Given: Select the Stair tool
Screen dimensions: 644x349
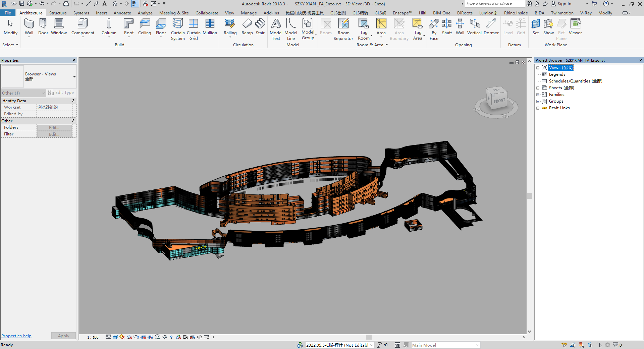Looking at the screenshot, I should [x=260, y=27].
